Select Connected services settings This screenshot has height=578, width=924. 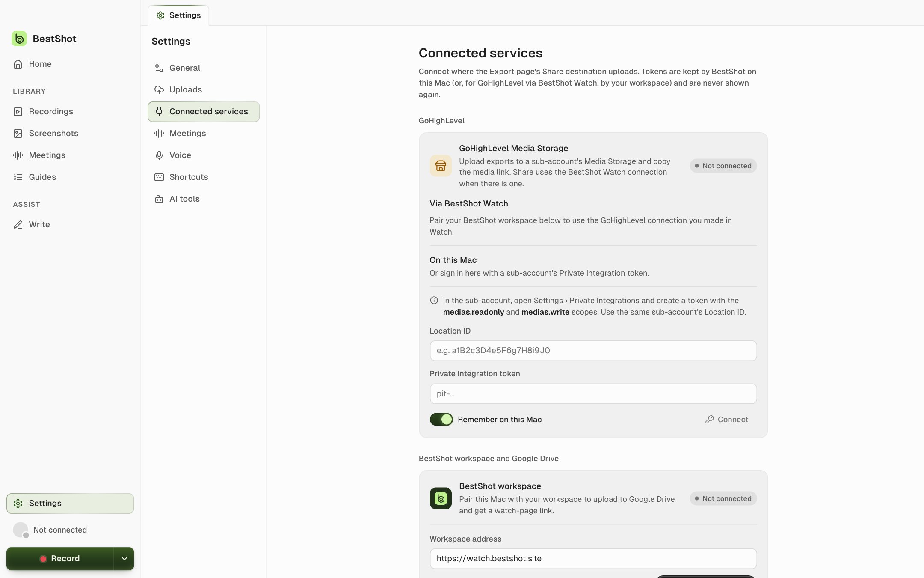coord(204,111)
